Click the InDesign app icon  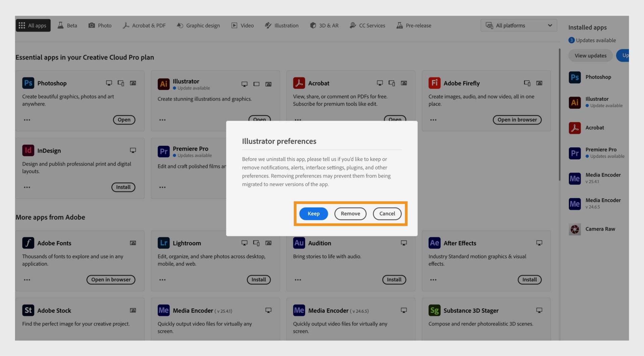(28, 150)
